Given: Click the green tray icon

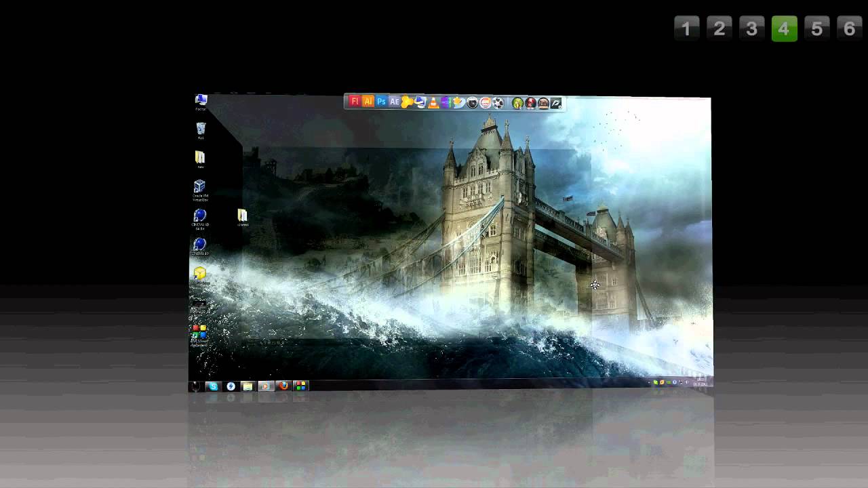Looking at the screenshot, I should [x=656, y=382].
